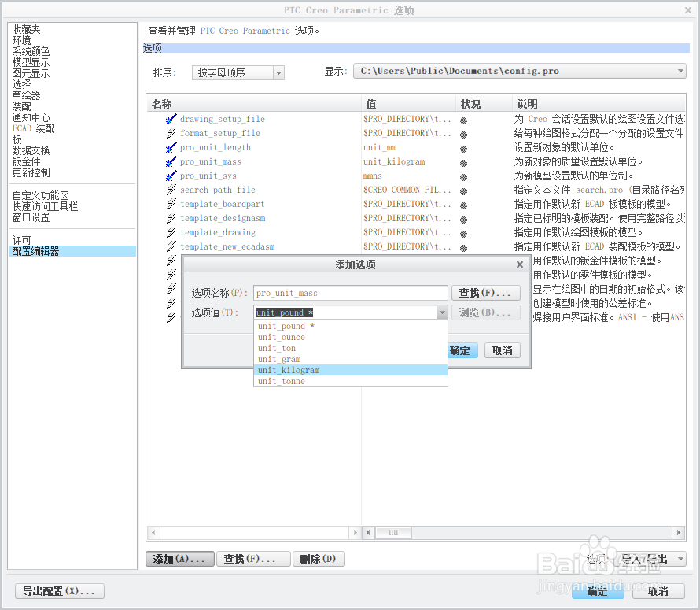
Task: Click the lightning icon beside template_designasm
Action: (x=171, y=219)
